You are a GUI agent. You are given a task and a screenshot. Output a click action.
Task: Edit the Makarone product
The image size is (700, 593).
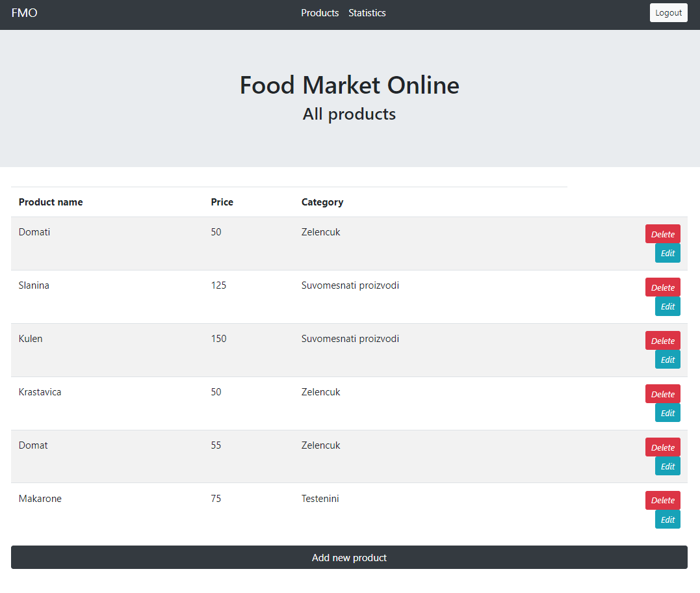(668, 520)
